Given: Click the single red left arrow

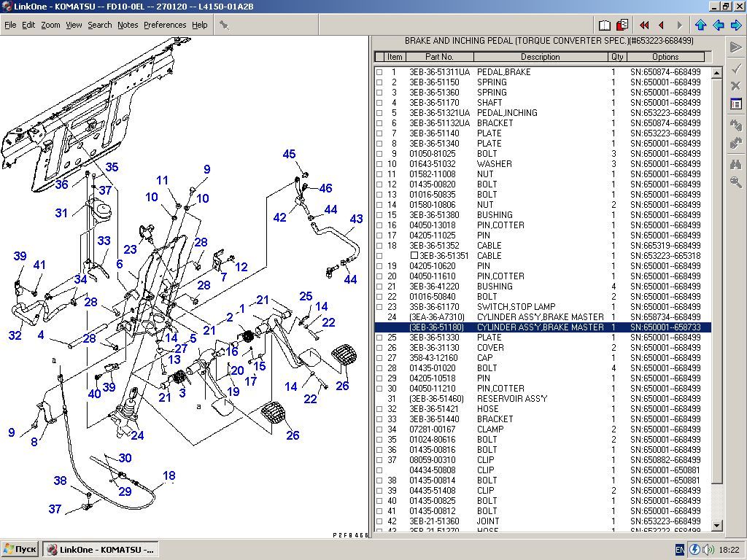Looking at the screenshot, I should (661, 25).
